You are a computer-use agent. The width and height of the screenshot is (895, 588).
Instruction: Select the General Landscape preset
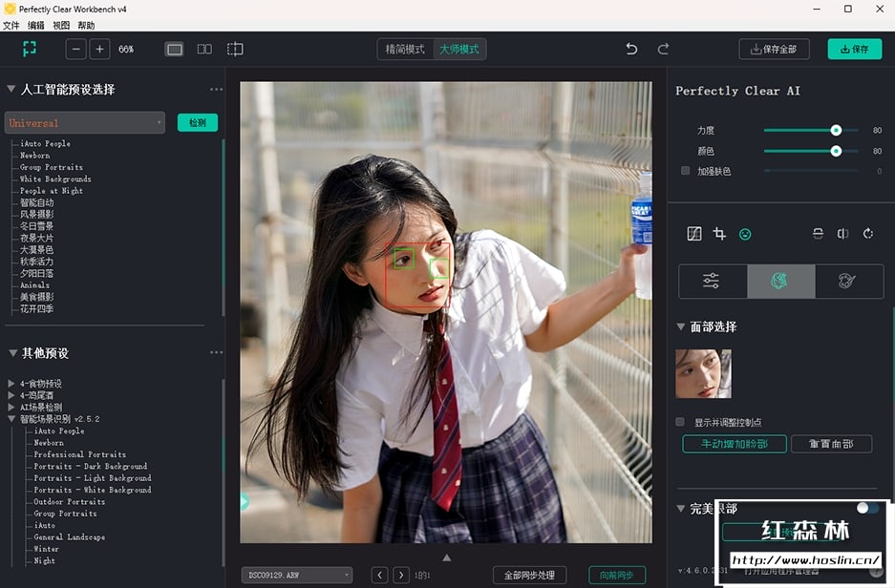(x=69, y=537)
